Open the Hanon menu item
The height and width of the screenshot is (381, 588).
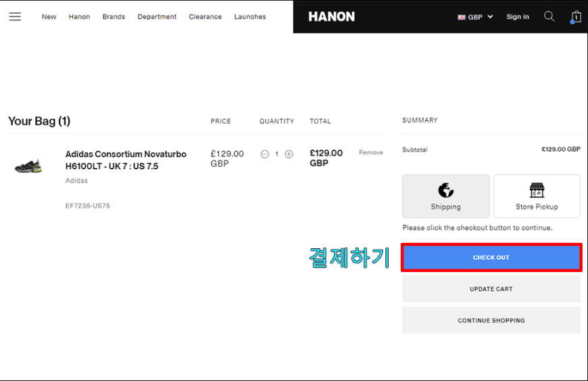coord(79,16)
